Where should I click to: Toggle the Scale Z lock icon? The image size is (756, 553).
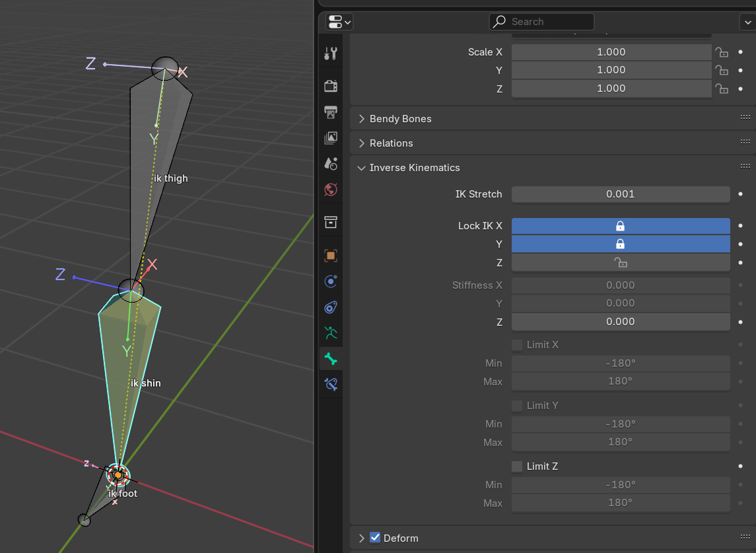click(722, 89)
